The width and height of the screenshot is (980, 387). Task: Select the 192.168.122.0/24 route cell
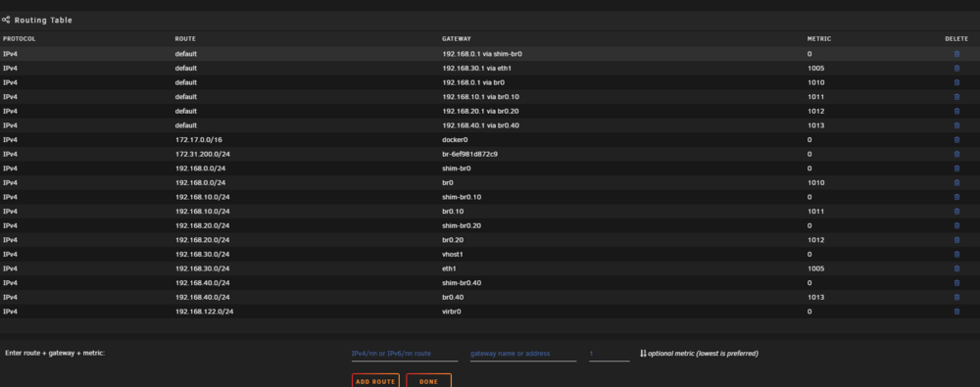(x=205, y=312)
